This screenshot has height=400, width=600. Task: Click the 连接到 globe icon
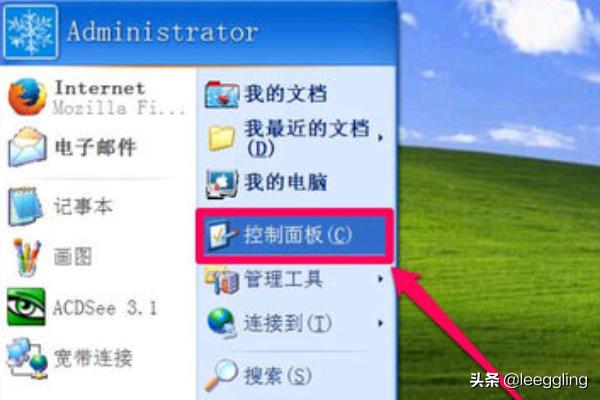pyautogui.click(x=221, y=323)
